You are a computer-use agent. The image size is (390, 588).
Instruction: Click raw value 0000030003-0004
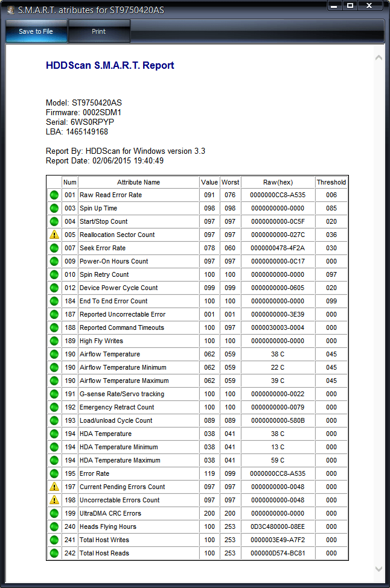click(278, 327)
